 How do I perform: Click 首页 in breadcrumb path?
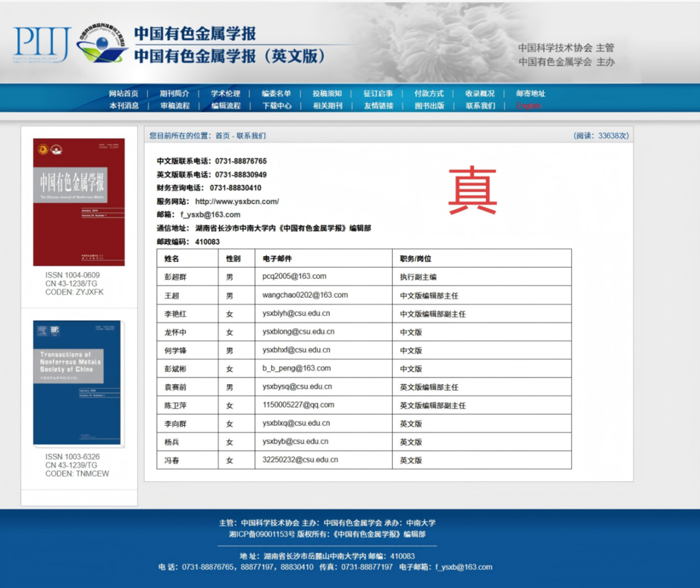click(x=223, y=136)
